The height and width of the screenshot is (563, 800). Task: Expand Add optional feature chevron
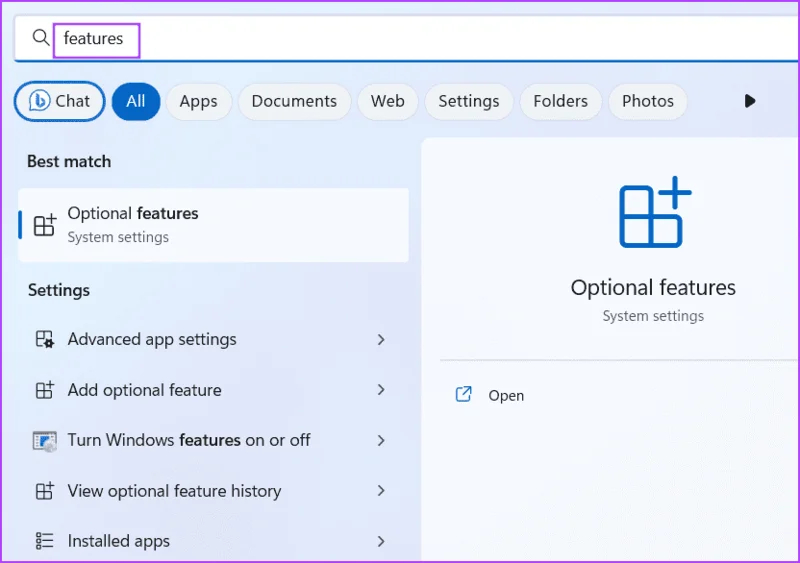coord(381,389)
